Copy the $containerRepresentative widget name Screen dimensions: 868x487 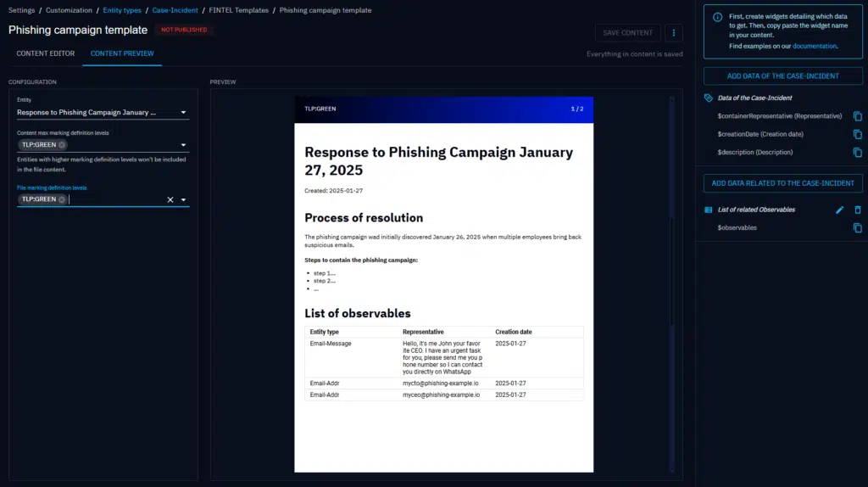857,116
